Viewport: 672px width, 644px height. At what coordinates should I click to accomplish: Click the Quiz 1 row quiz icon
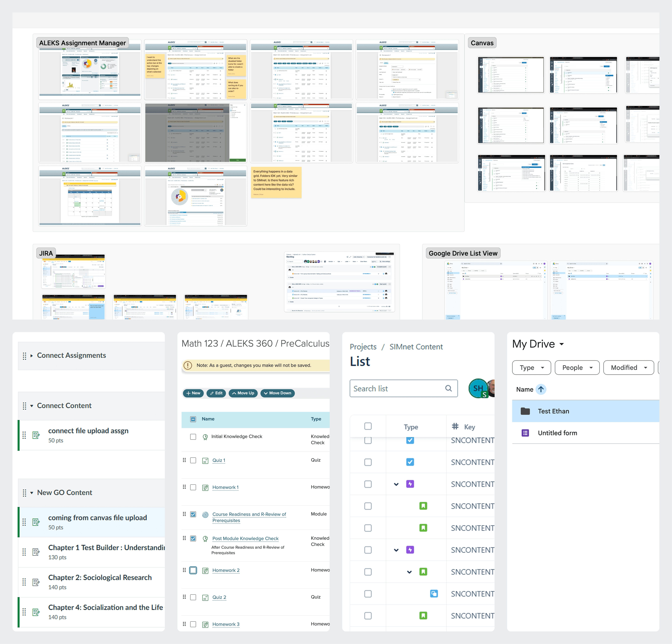coord(205,461)
